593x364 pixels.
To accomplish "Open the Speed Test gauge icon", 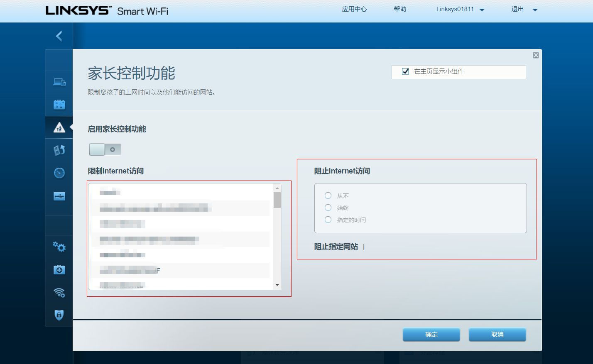I will 59,173.
